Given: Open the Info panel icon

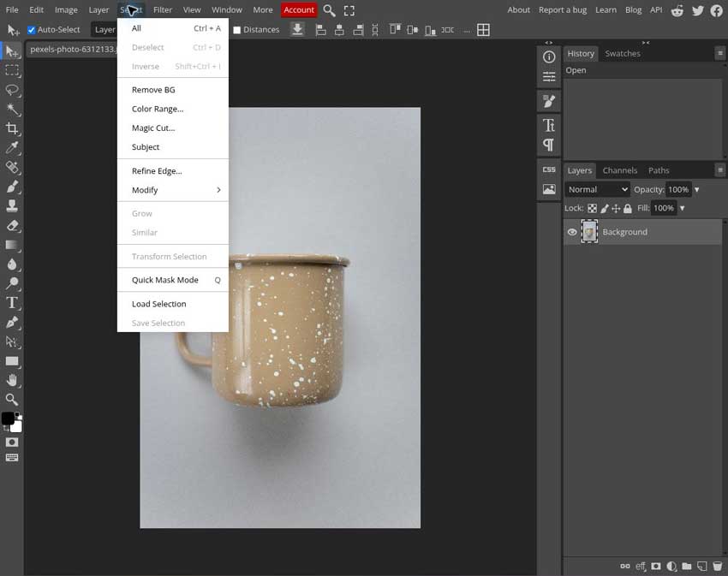Looking at the screenshot, I should 549,56.
